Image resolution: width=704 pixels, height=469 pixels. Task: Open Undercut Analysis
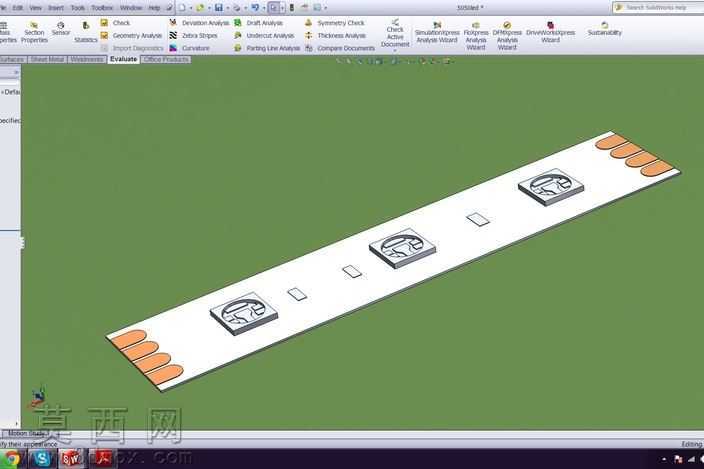tap(264, 35)
